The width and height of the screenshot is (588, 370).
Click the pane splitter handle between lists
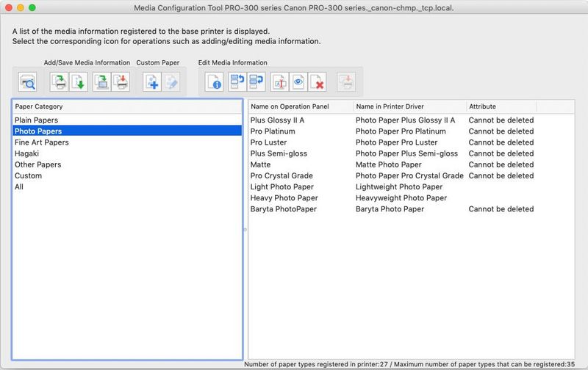pyautogui.click(x=245, y=230)
